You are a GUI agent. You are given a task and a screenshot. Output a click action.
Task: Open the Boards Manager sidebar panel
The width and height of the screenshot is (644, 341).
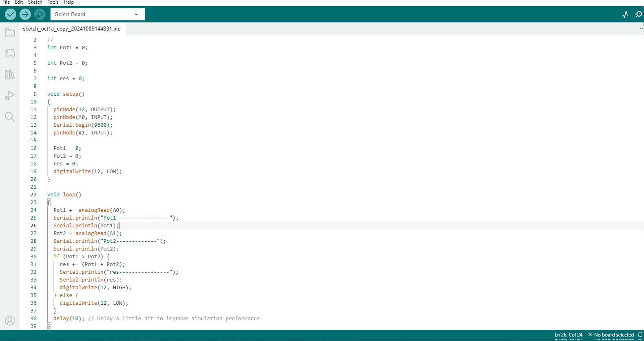click(10, 53)
